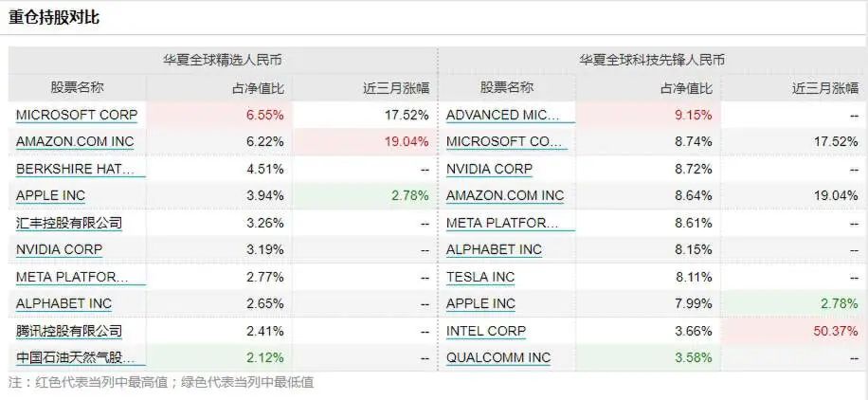Open the 中国石油天然气股… stock link

pyautogui.click(x=75, y=358)
